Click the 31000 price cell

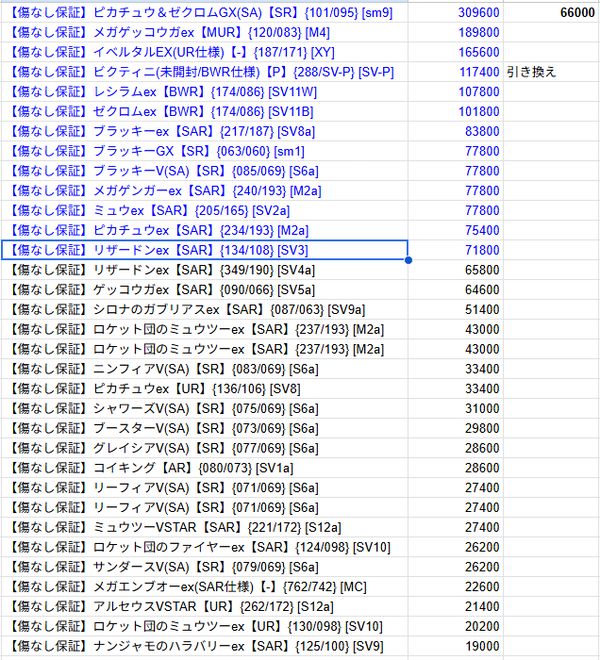[x=456, y=408]
